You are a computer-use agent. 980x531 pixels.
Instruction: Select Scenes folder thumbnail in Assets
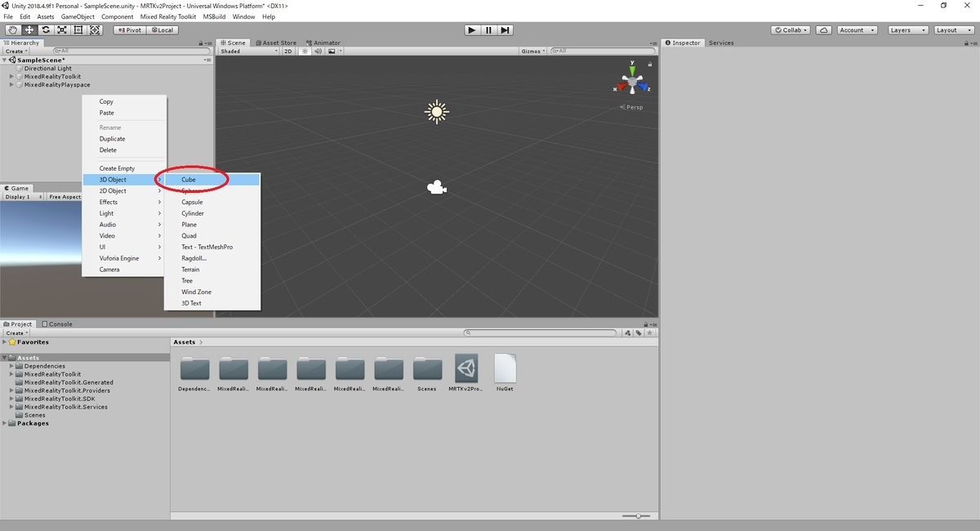(427, 374)
